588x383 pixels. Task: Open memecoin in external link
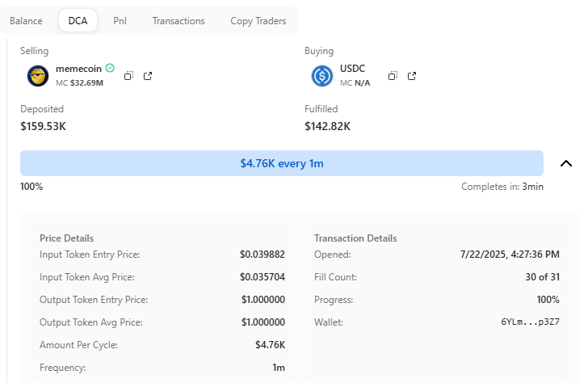coord(148,76)
